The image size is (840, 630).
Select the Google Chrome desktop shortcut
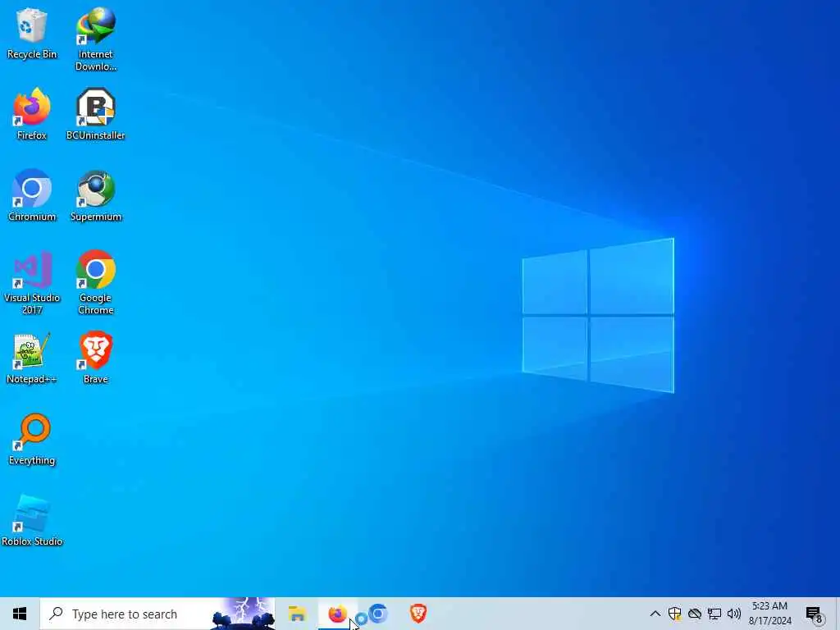(95, 282)
